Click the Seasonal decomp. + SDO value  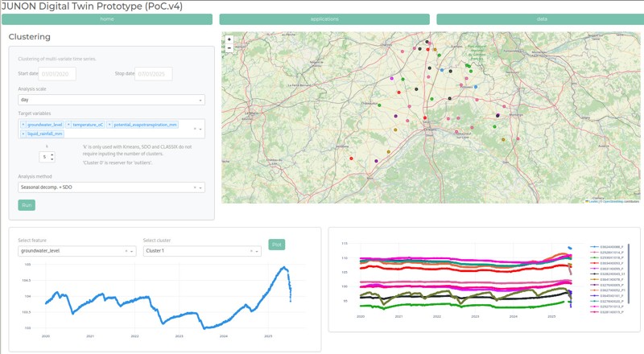[x=47, y=187]
